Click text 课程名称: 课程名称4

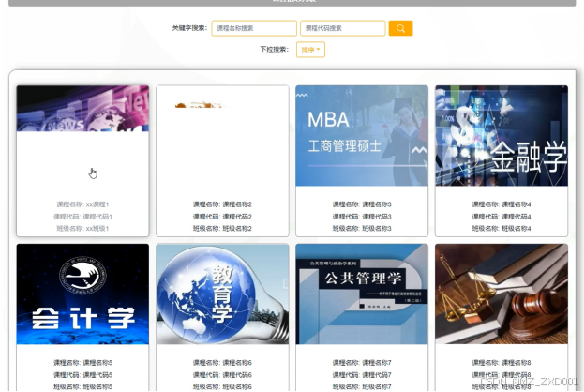point(502,204)
